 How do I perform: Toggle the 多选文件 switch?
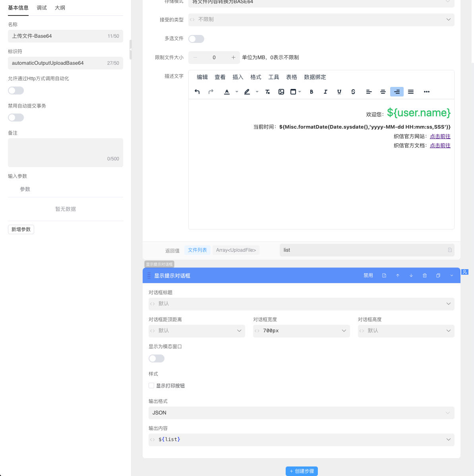point(196,39)
